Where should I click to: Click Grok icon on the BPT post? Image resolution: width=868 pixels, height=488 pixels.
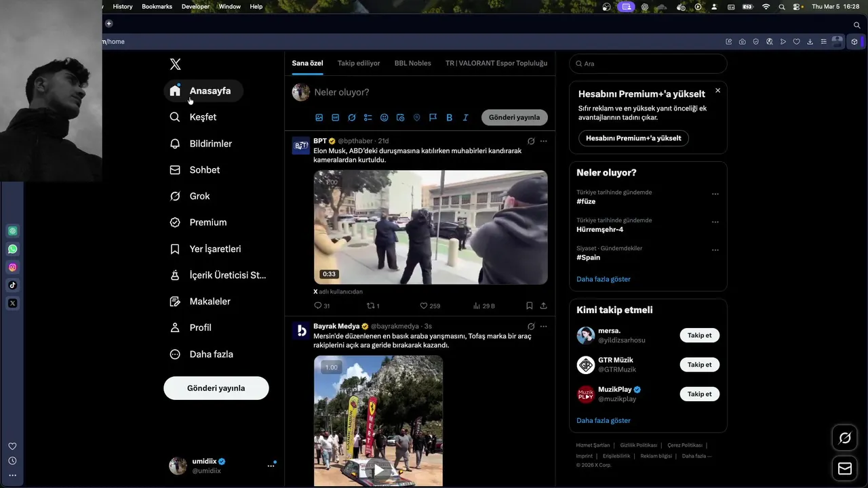[531, 141]
